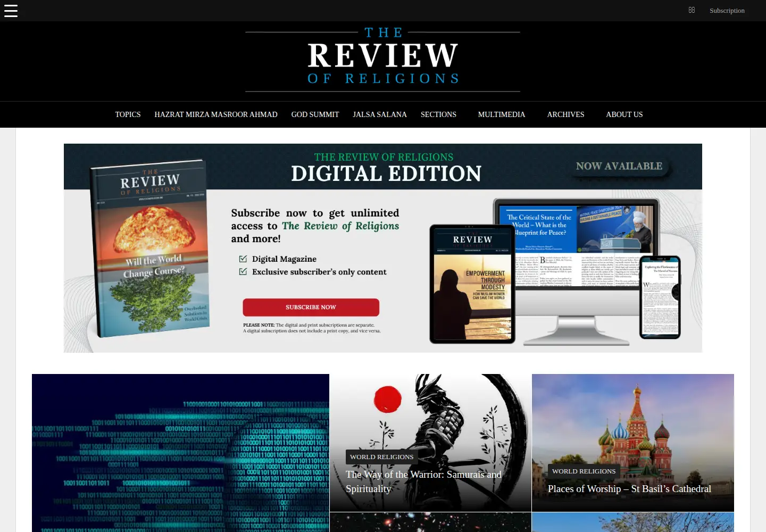Click the magazine cover image in banner
The height and width of the screenshot is (532, 766).
151,248
